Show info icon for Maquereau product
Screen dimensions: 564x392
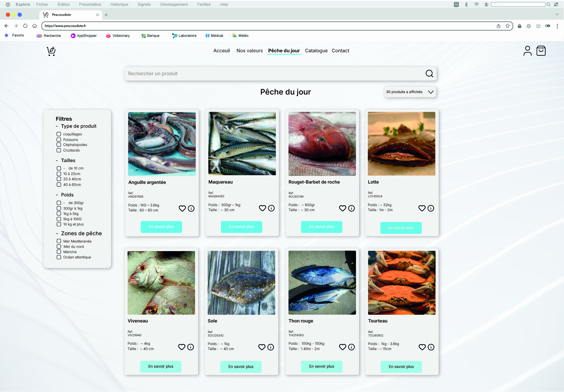click(x=271, y=208)
